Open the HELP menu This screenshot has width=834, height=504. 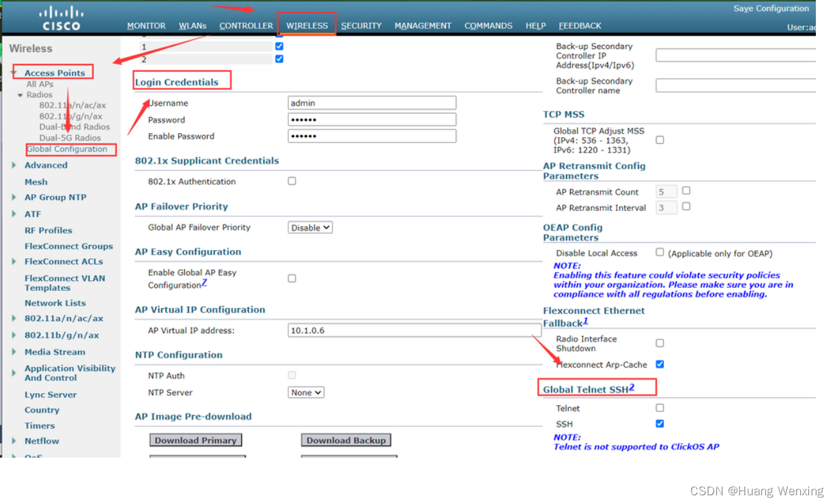[x=536, y=26]
